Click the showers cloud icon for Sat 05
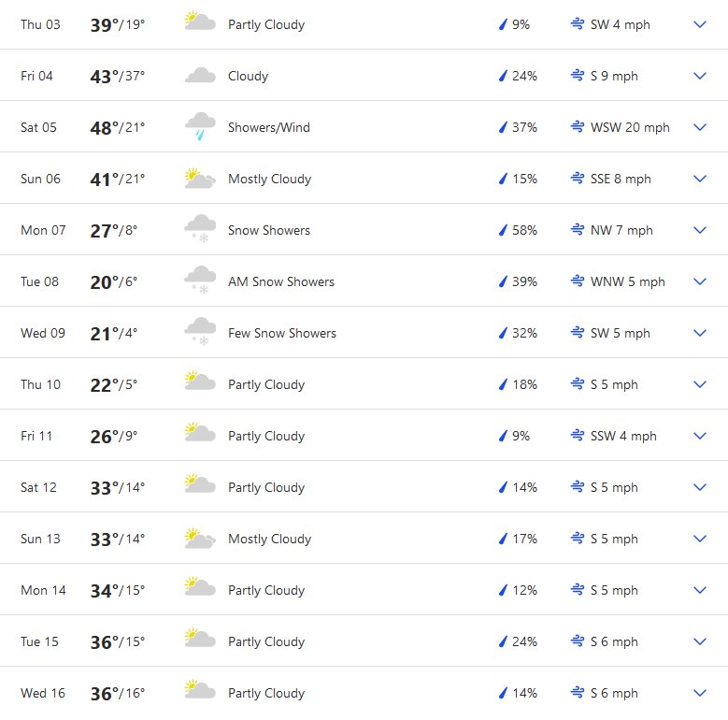The width and height of the screenshot is (728, 720). point(200,126)
